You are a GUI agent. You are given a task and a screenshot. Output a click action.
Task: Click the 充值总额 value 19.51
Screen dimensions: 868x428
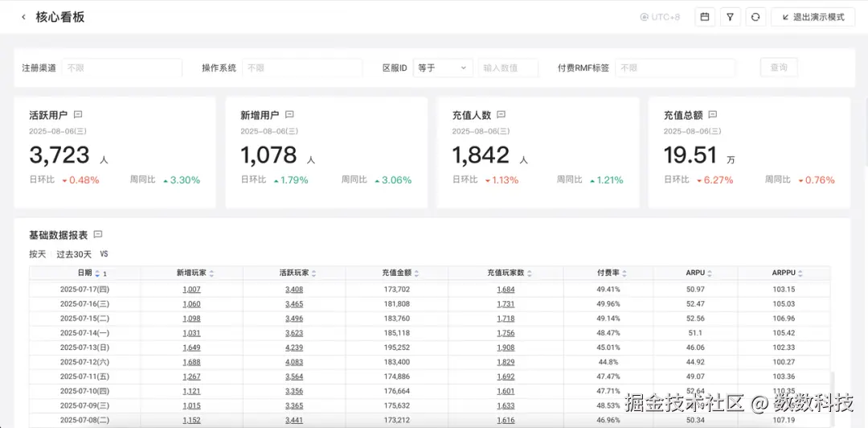(x=690, y=155)
